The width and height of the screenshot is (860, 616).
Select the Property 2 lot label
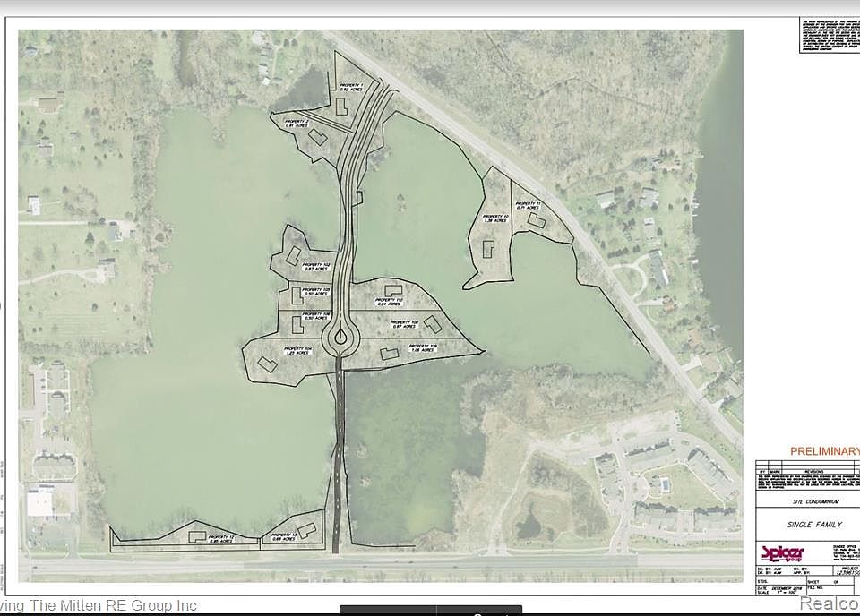click(x=297, y=123)
